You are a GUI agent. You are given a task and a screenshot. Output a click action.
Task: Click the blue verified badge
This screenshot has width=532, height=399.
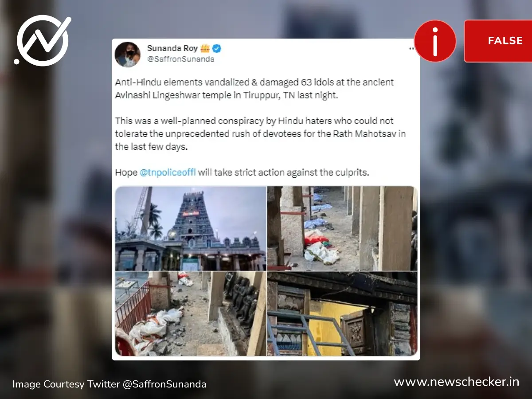coord(217,49)
